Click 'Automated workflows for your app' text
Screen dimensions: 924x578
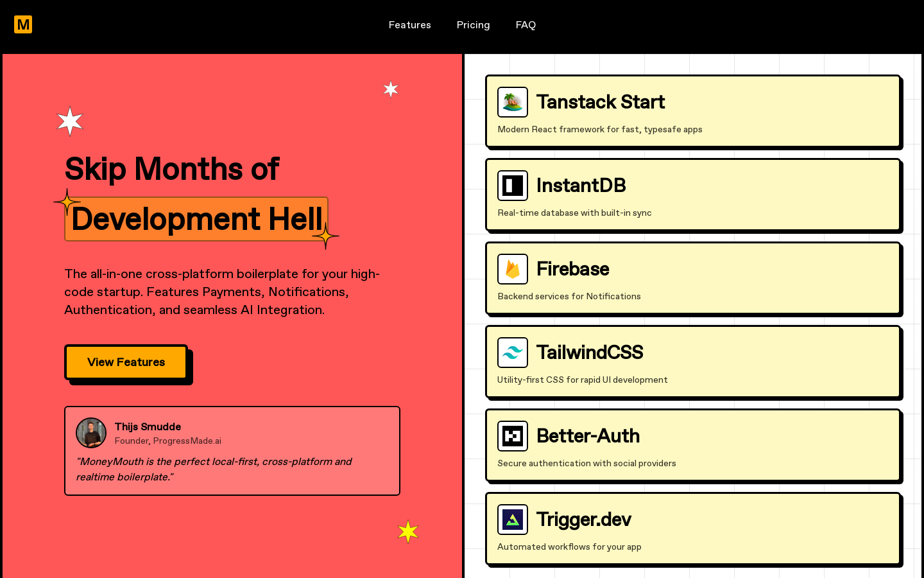(x=569, y=547)
